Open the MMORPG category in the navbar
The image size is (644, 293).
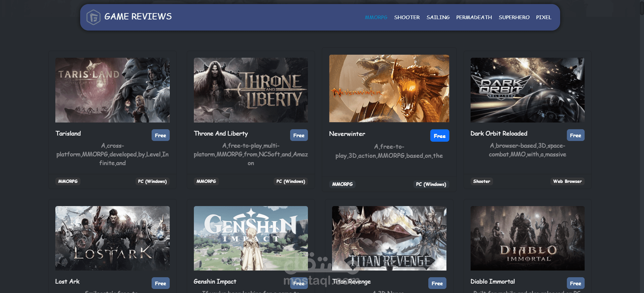point(376,17)
